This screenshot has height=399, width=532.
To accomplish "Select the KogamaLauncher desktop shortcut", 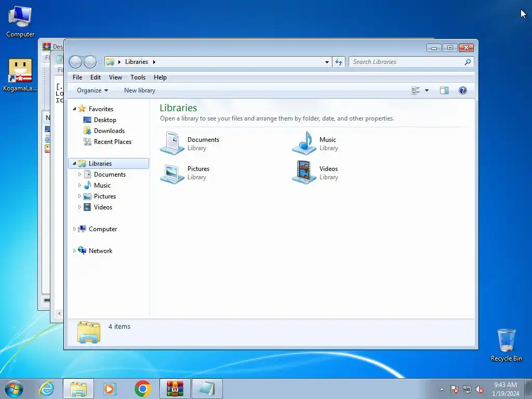I will coord(20,75).
